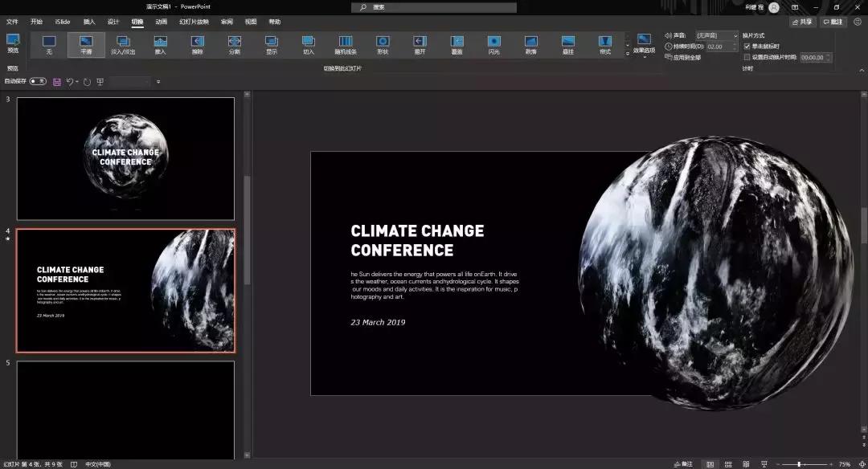Image resolution: width=868 pixels, height=469 pixels.
Task: Apply the 淡入/淡出 fade transition
Action: tap(123, 44)
